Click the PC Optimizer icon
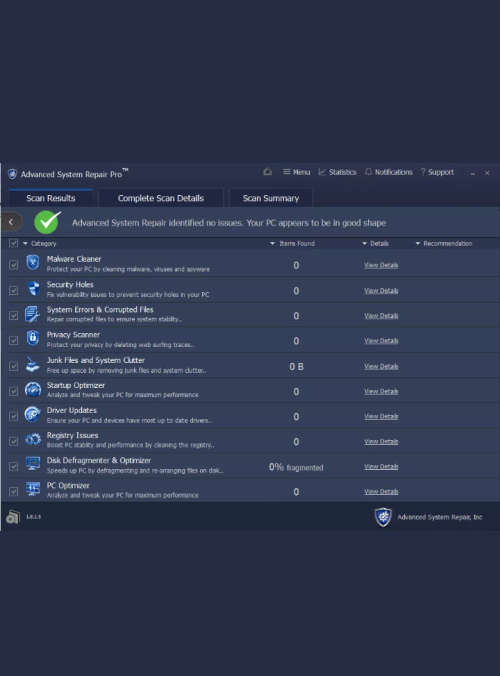The height and width of the screenshot is (676, 500). tap(33, 489)
